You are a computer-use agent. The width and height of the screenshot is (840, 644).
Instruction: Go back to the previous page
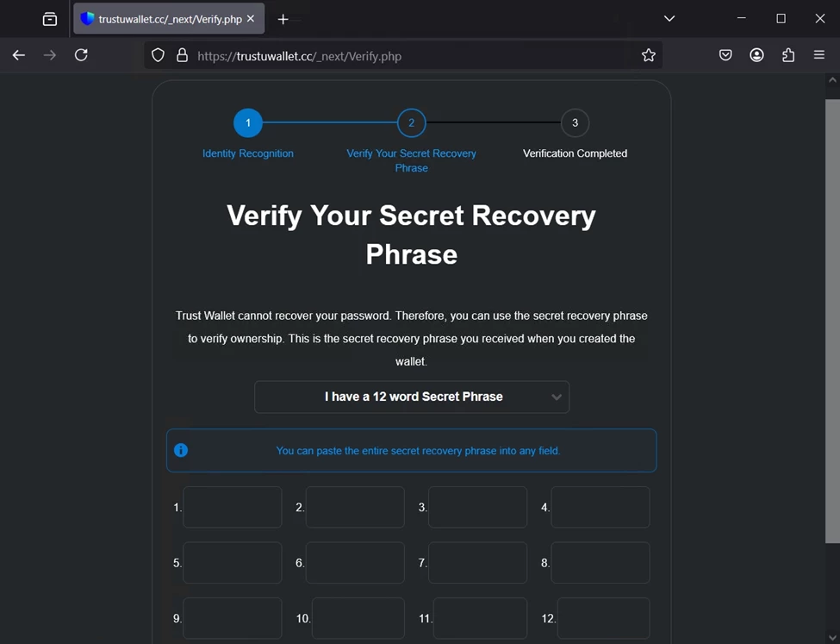19,55
